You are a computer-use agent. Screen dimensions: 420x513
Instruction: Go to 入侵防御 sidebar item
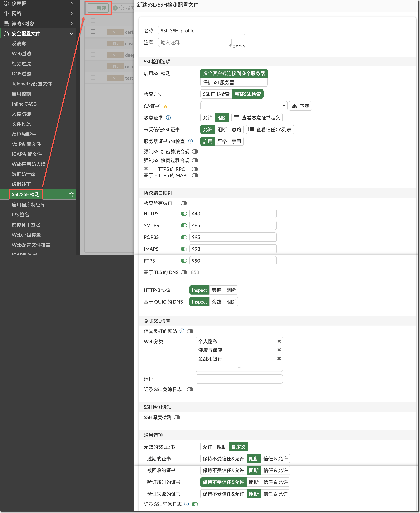pyautogui.click(x=21, y=114)
